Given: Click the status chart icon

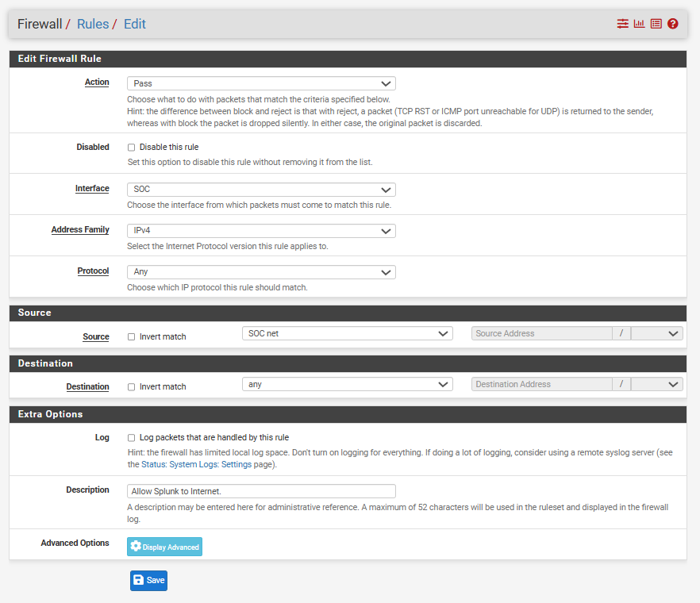Looking at the screenshot, I should (639, 24).
